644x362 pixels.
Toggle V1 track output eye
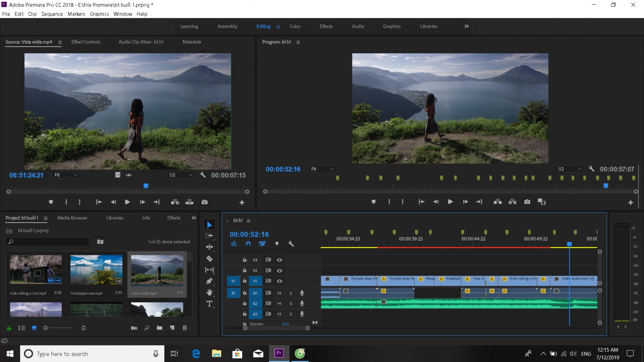(279, 281)
